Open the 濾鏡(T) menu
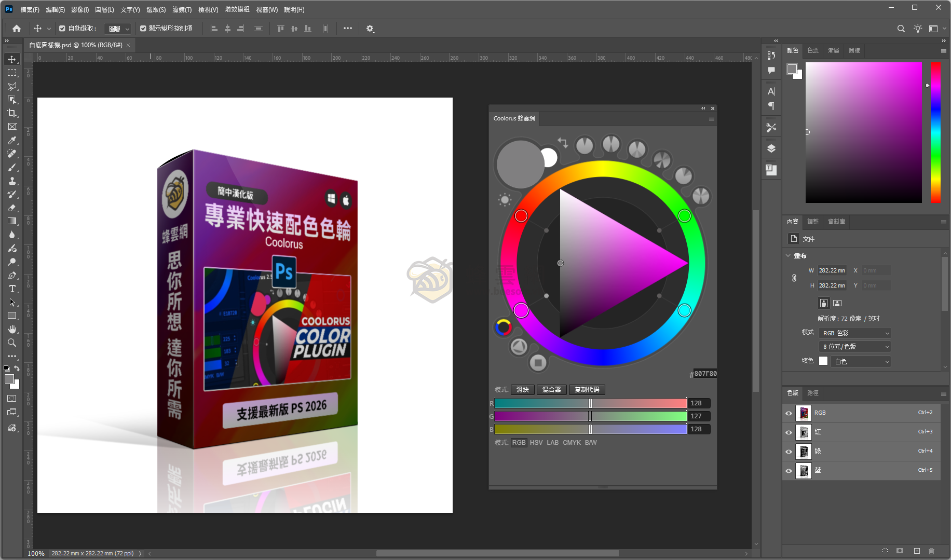 [x=182, y=10]
